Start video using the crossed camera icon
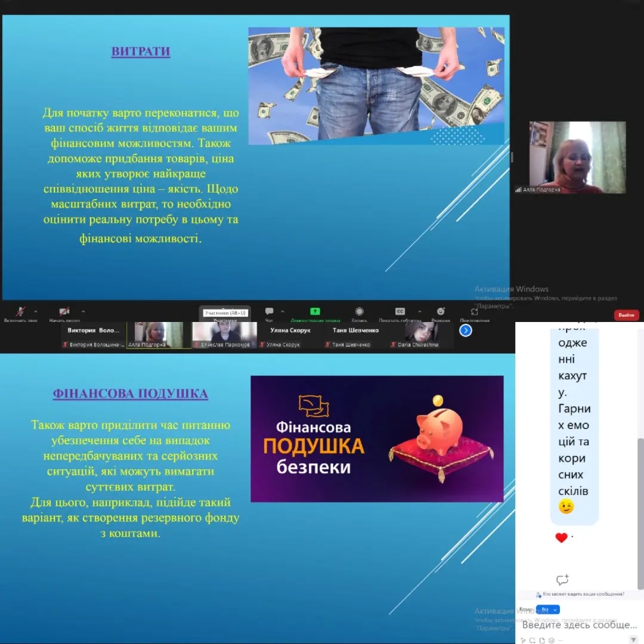The height and width of the screenshot is (644, 644). (64, 312)
